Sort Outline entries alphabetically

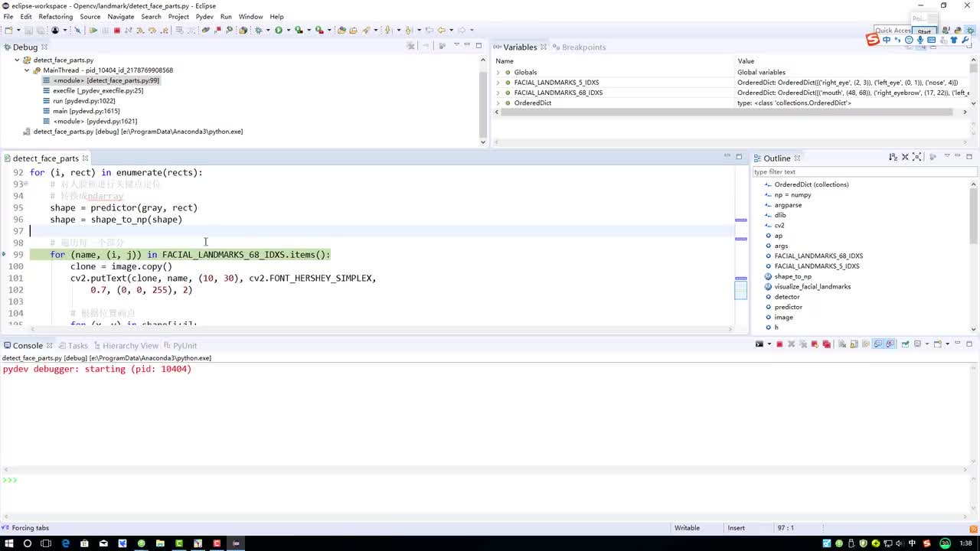pyautogui.click(x=893, y=157)
